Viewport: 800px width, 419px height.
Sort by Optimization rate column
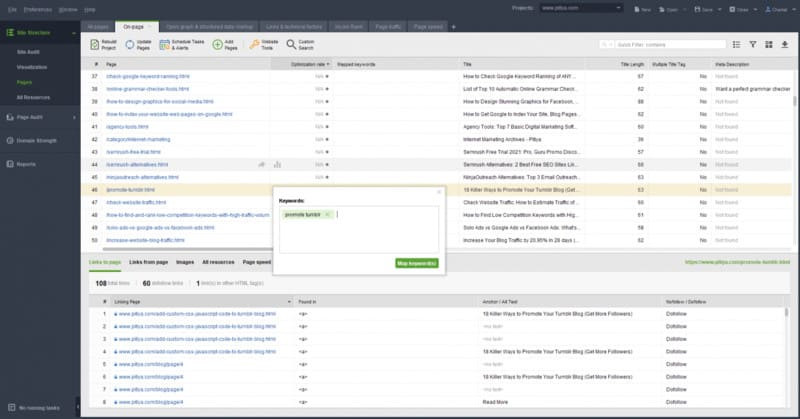pos(307,63)
